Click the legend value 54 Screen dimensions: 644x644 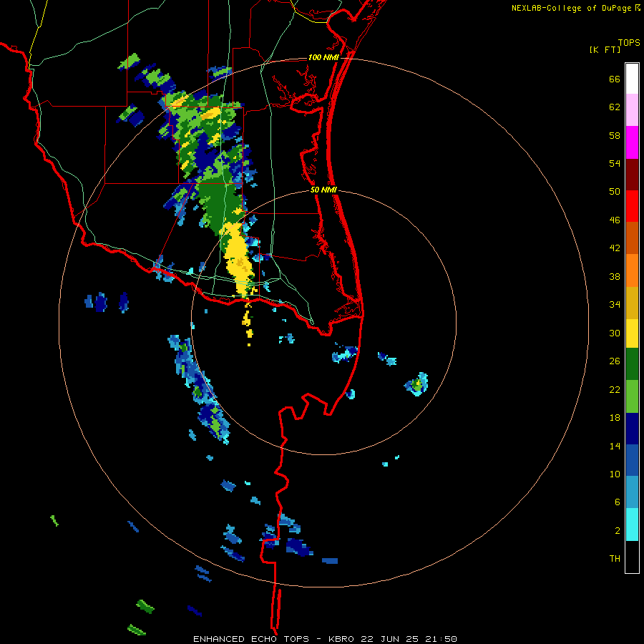tap(615, 163)
